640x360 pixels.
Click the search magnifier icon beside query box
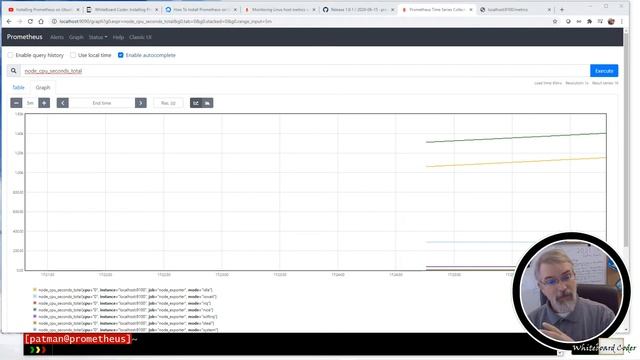(x=13, y=71)
